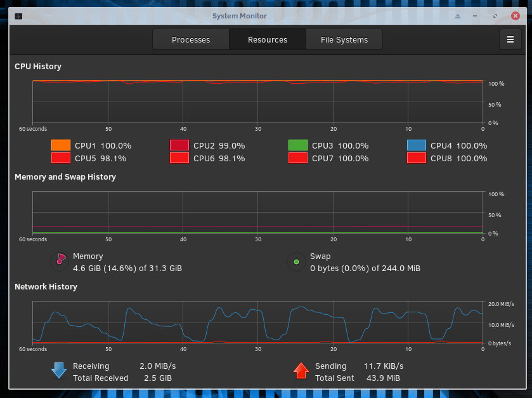
Task: Click inside the CPU History graph
Action: pyautogui.click(x=257, y=102)
